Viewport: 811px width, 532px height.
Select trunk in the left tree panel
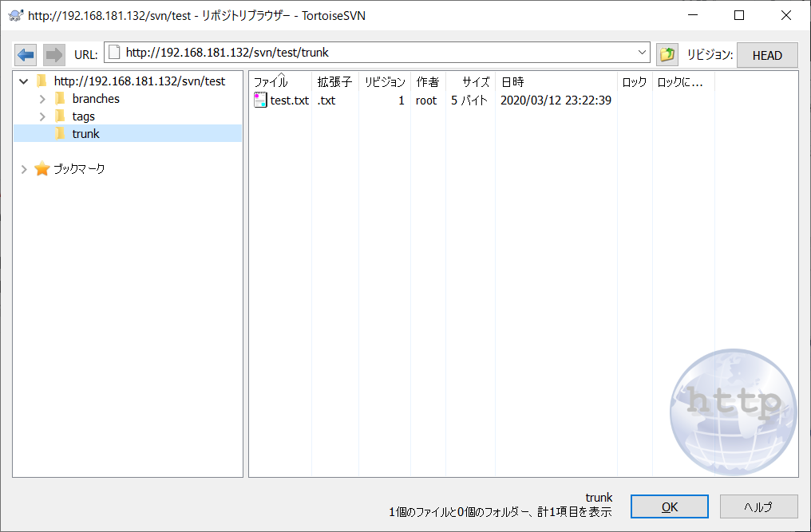(x=84, y=133)
